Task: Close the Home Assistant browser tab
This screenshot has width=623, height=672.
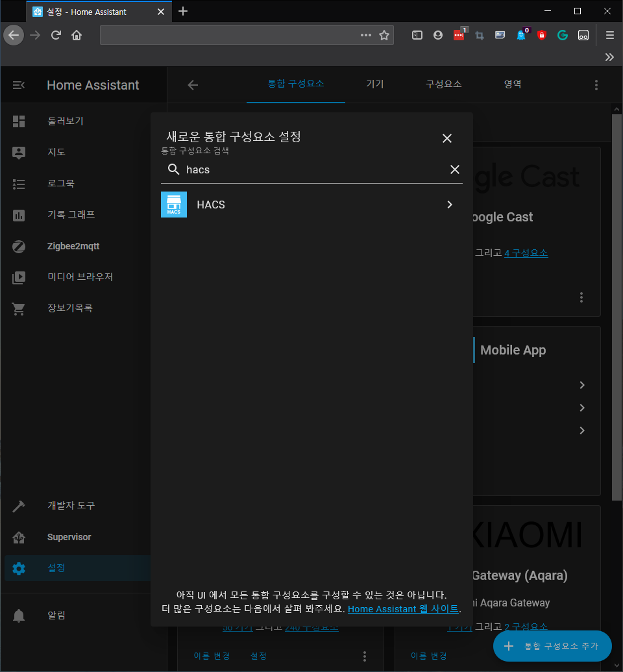Action: tap(161, 12)
